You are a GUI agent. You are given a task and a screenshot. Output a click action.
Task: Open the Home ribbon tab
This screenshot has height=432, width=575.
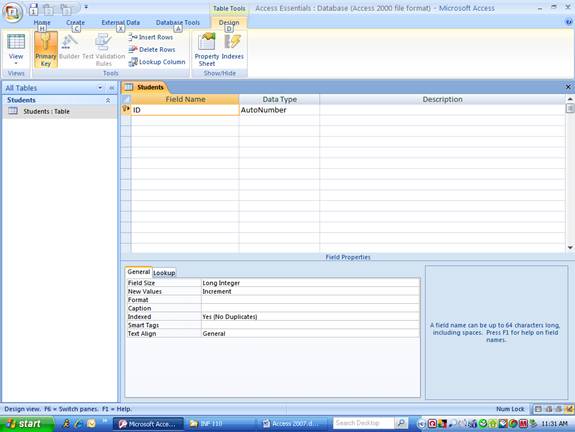[x=42, y=22]
